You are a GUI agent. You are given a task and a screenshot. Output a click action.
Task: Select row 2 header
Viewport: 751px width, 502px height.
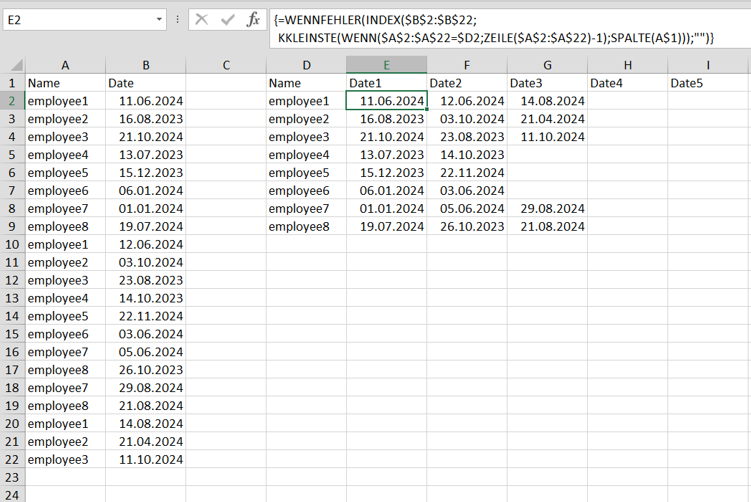(x=12, y=101)
